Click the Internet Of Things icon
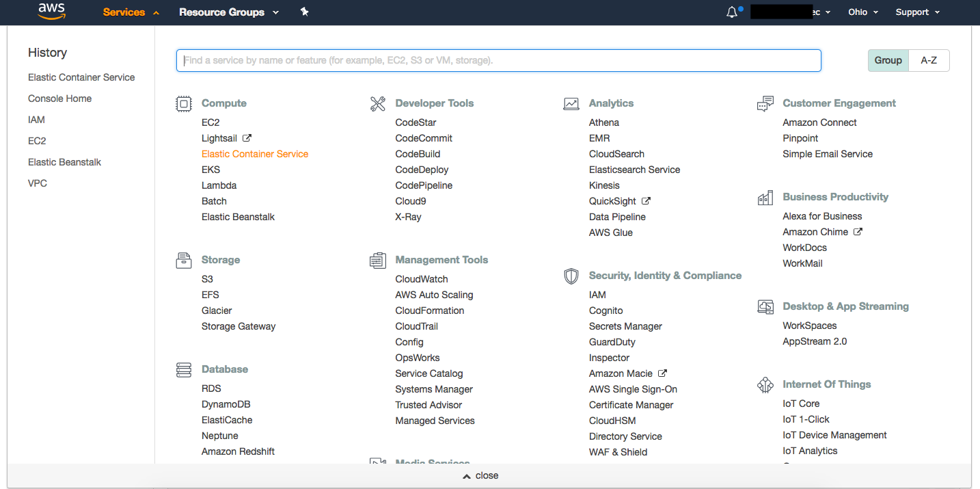980x489 pixels. [x=765, y=385]
